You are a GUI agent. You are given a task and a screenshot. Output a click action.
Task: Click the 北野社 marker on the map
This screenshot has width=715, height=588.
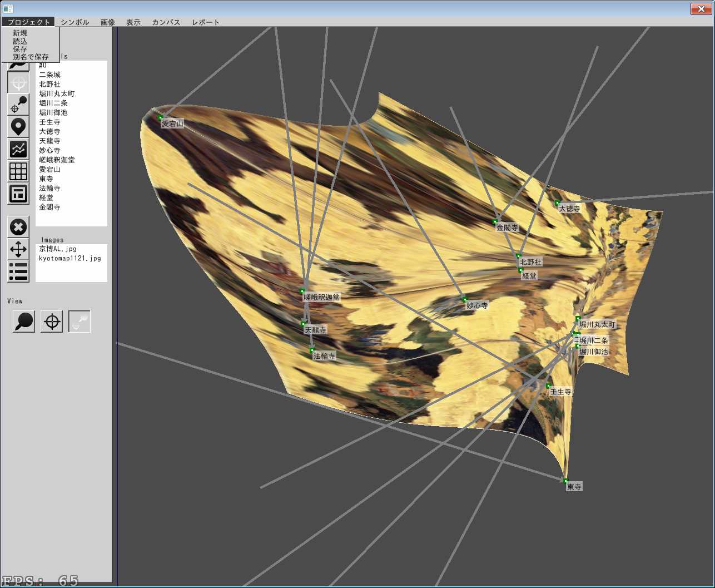coord(519,256)
